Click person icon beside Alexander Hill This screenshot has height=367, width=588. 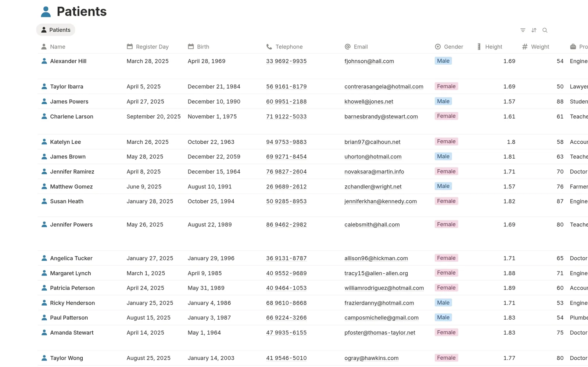tap(44, 61)
